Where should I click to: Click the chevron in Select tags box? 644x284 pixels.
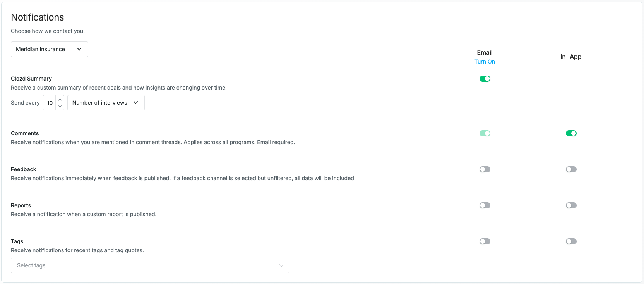pos(281,265)
